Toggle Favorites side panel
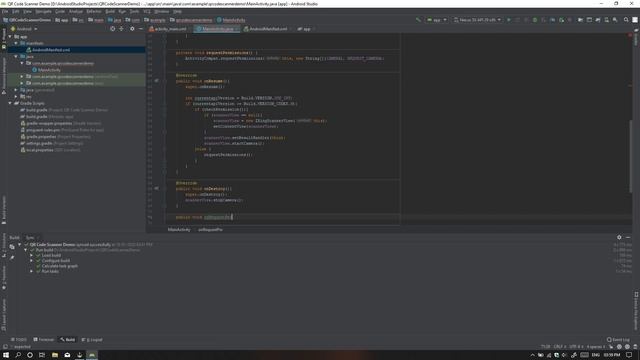Screen dimensions: 640x360 pos(4,277)
